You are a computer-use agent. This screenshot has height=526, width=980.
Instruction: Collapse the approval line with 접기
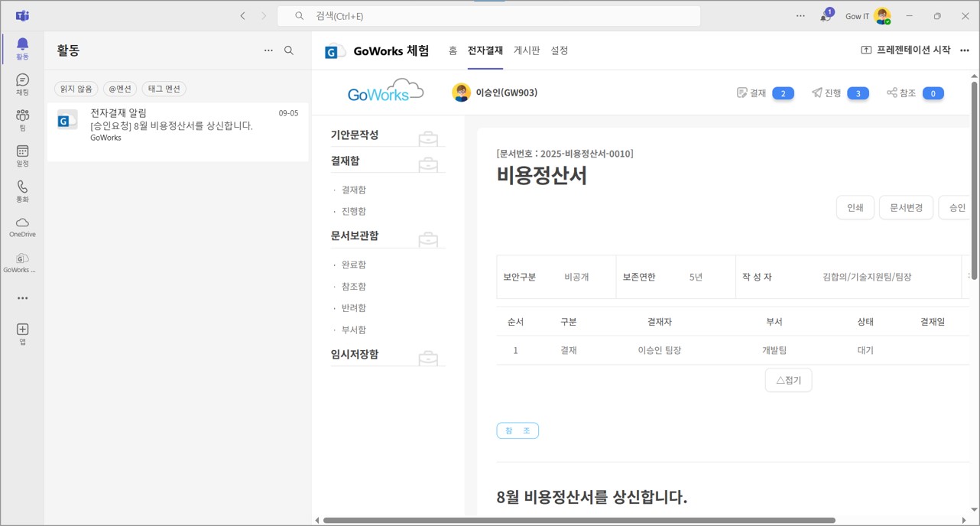click(788, 380)
